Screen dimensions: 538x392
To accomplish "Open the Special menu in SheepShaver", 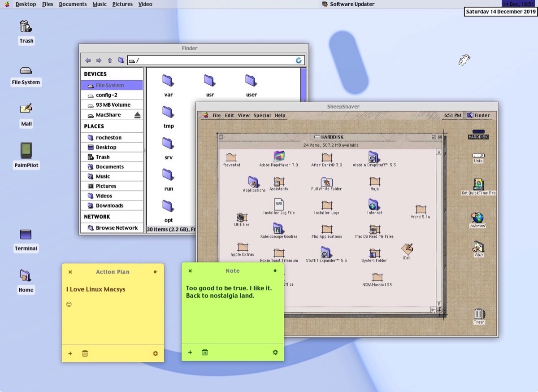I will click(x=262, y=115).
